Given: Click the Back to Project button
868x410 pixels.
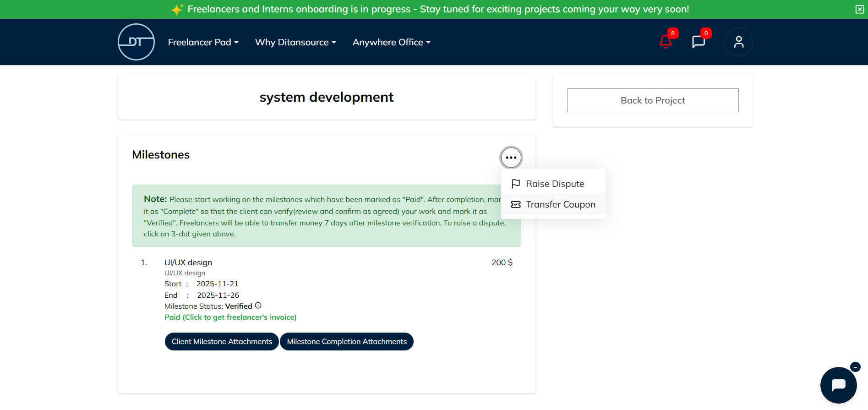Looking at the screenshot, I should [652, 100].
